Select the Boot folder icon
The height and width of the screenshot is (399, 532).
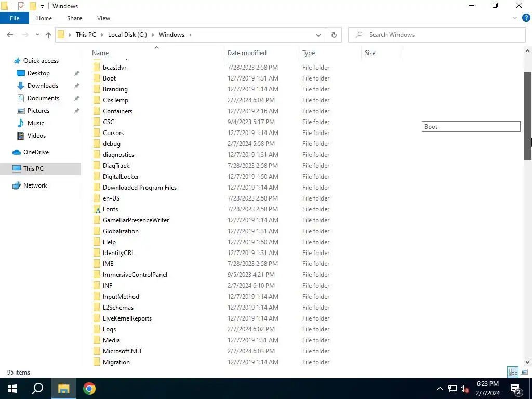(x=97, y=78)
